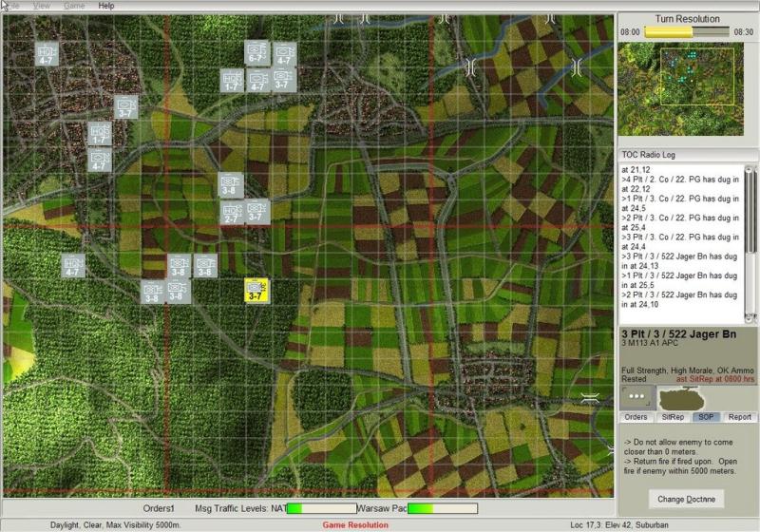Select the 6-7 unit counter on map
This screenshot has width=760, height=532.
pos(256,53)
